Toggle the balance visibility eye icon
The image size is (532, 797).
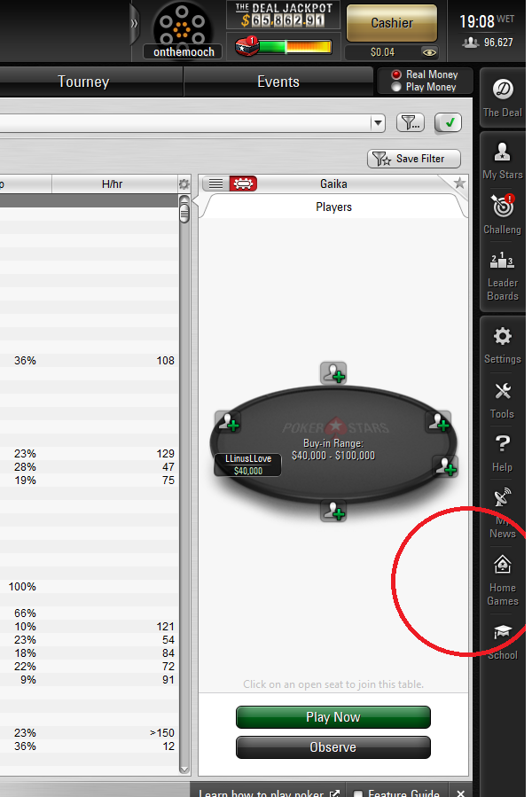tap(428, 52)
